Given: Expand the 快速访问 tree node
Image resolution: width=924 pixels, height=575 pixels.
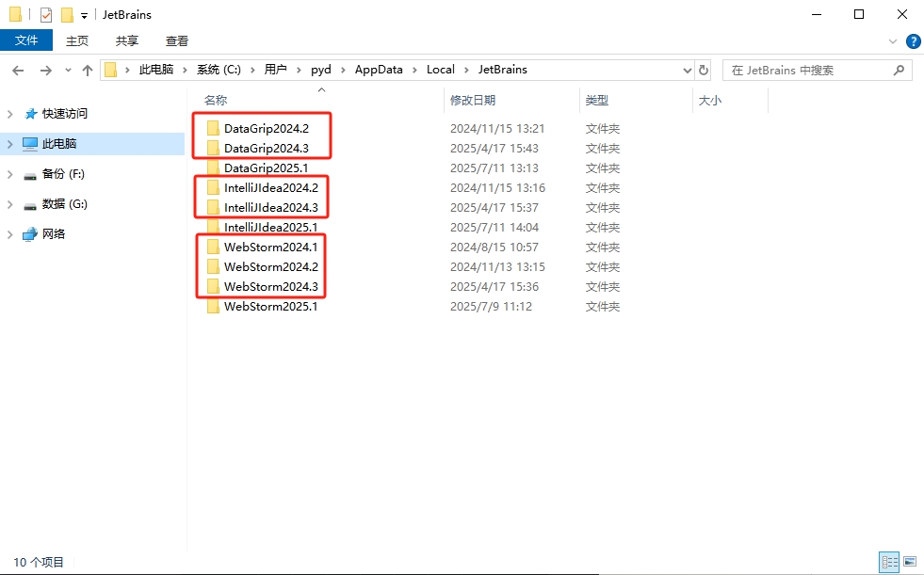Looking at the screenshot, I should pos(10,114).
